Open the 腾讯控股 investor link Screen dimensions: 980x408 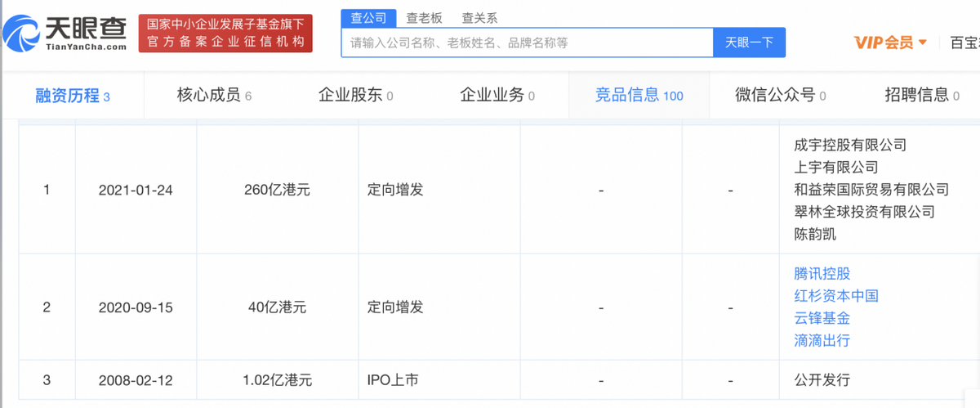coord(822,274)
